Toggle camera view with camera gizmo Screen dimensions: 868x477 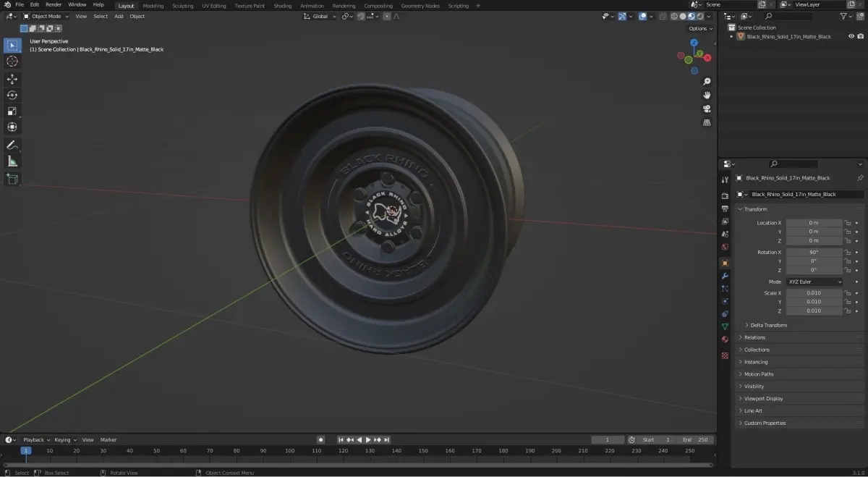click(x=707, y=109)
